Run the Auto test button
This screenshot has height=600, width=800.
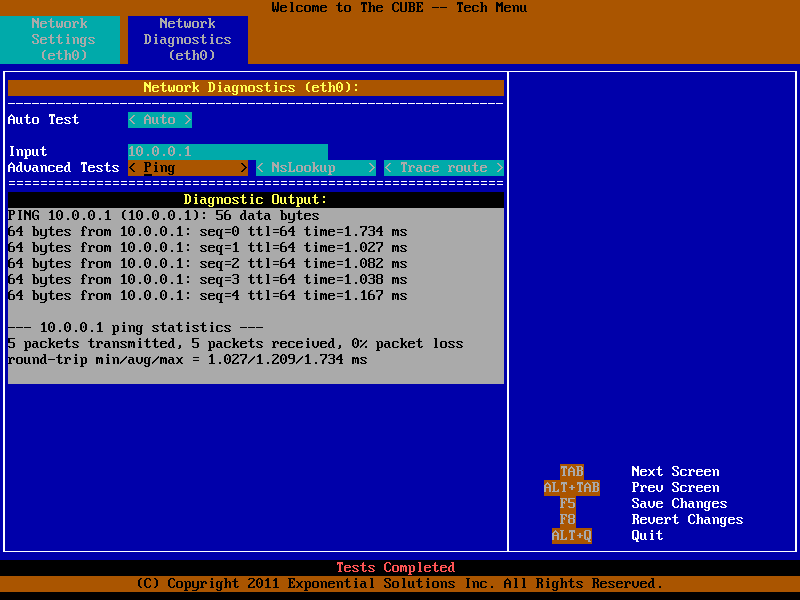[x=160, y=119]
